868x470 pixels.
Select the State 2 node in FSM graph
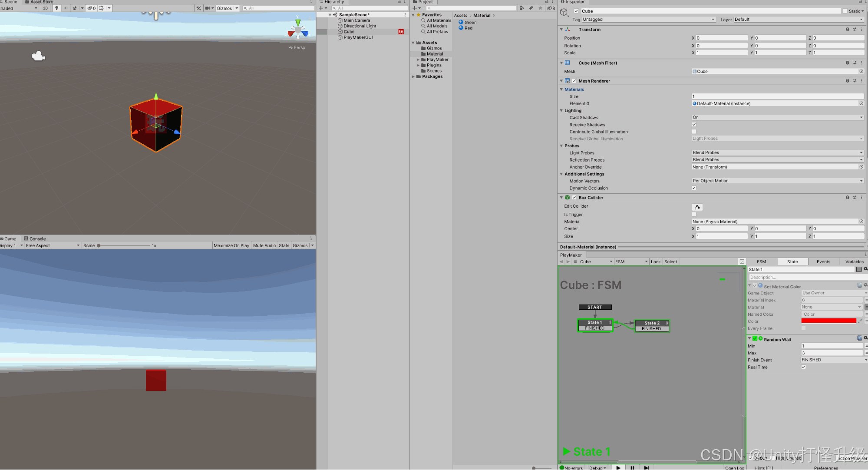652,323
